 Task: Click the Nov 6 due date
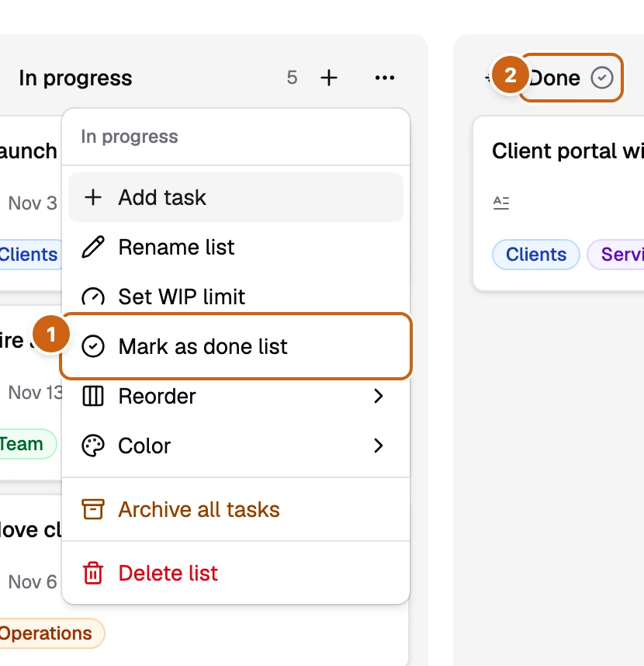point(33,582)
